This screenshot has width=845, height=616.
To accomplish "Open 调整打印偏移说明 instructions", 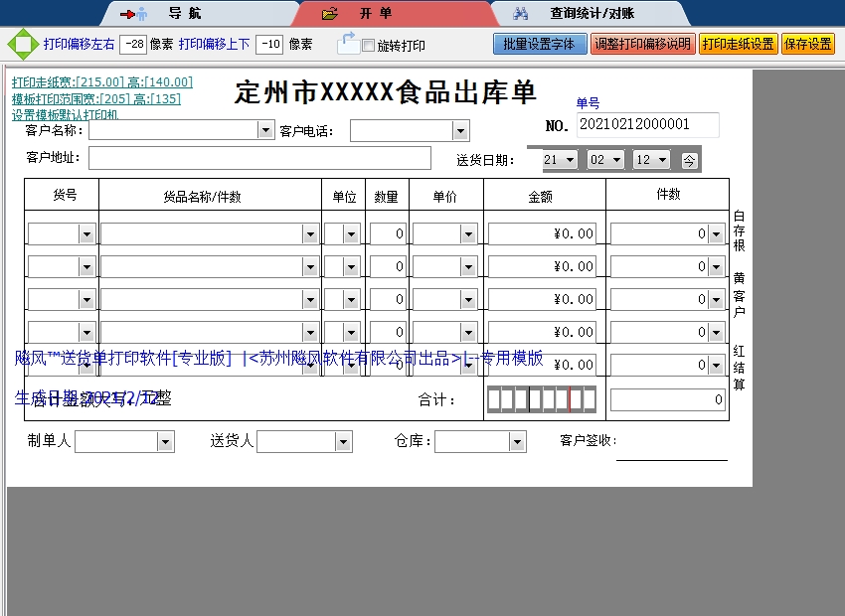I will tap(642, 45).
